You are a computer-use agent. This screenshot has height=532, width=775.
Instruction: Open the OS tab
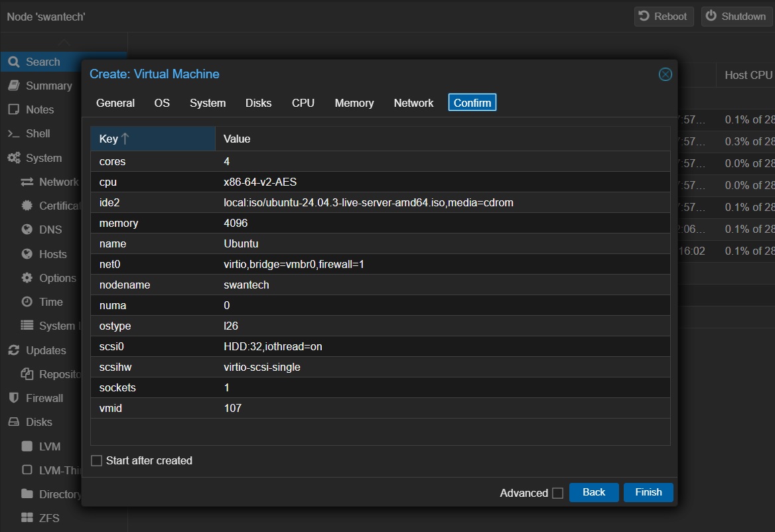(162, 103)
